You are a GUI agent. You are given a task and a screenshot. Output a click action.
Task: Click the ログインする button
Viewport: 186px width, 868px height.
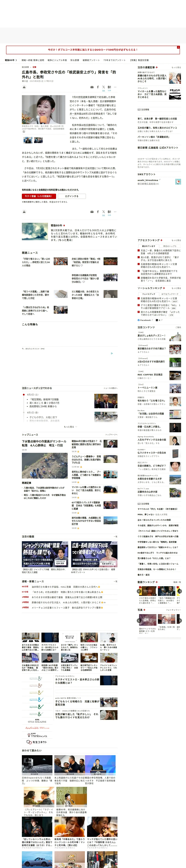click(x=72, y=196)
